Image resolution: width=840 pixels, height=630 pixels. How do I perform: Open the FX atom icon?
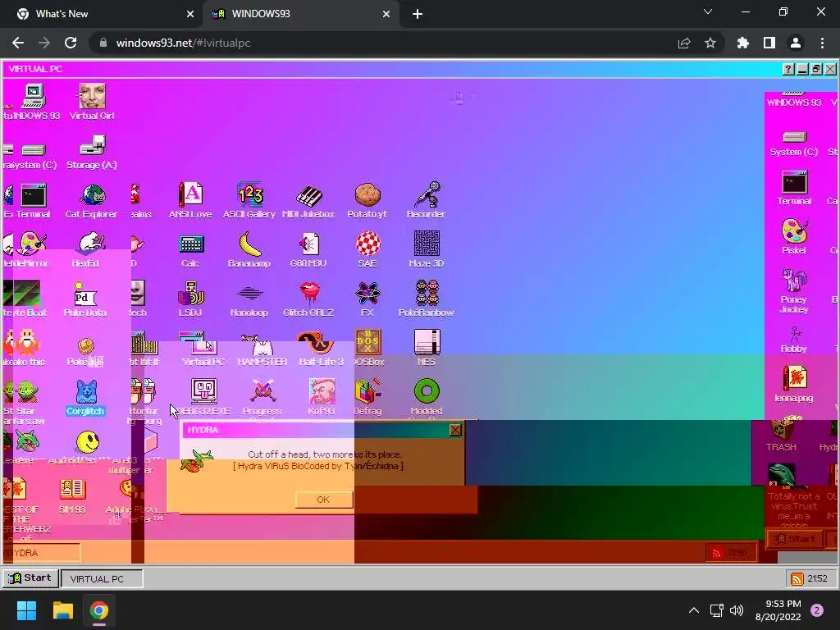(367, 299)
